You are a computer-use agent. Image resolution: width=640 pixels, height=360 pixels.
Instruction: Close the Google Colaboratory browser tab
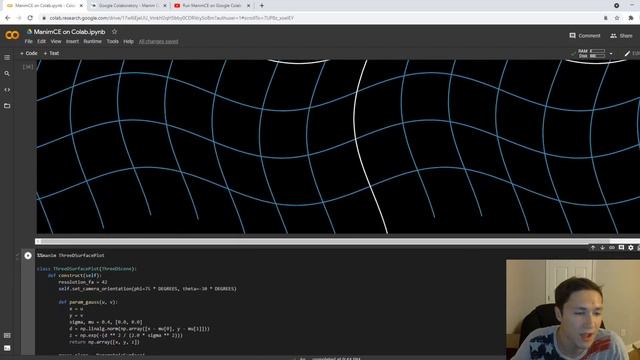coord(165,6)
